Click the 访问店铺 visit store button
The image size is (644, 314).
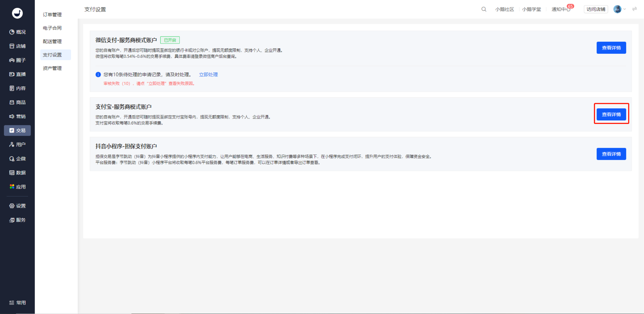tap(596, 9)
